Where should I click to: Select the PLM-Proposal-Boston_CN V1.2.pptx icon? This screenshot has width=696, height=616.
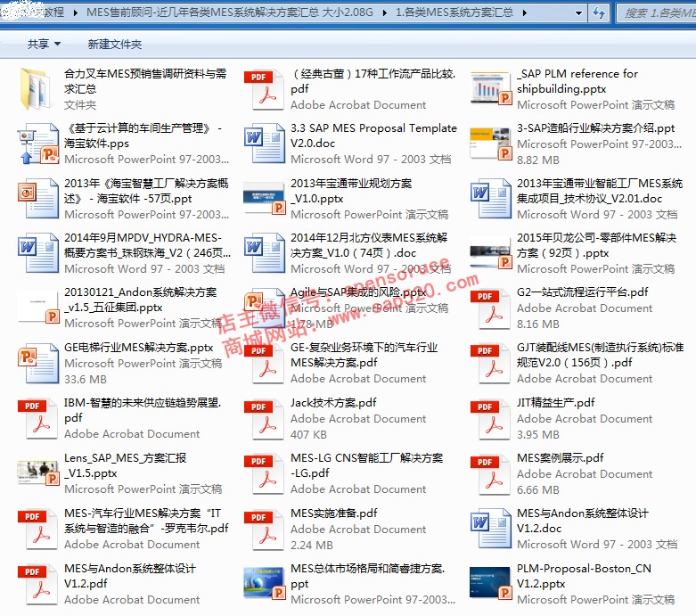click(x=490, y=583)
